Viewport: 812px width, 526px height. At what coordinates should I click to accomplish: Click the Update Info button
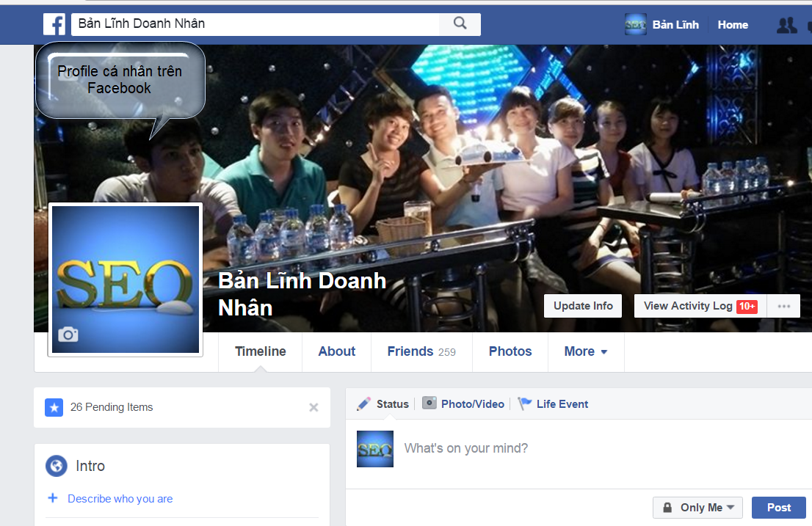(583, 306)
